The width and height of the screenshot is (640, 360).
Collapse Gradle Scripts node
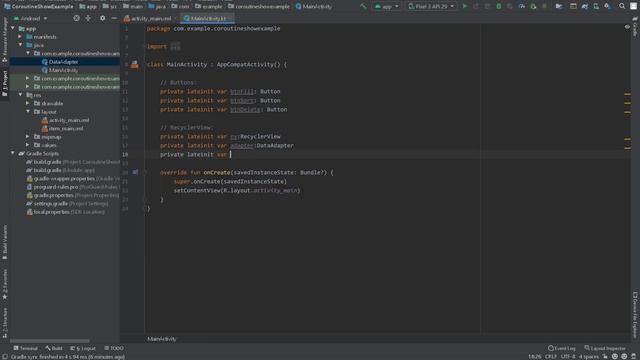13,153
